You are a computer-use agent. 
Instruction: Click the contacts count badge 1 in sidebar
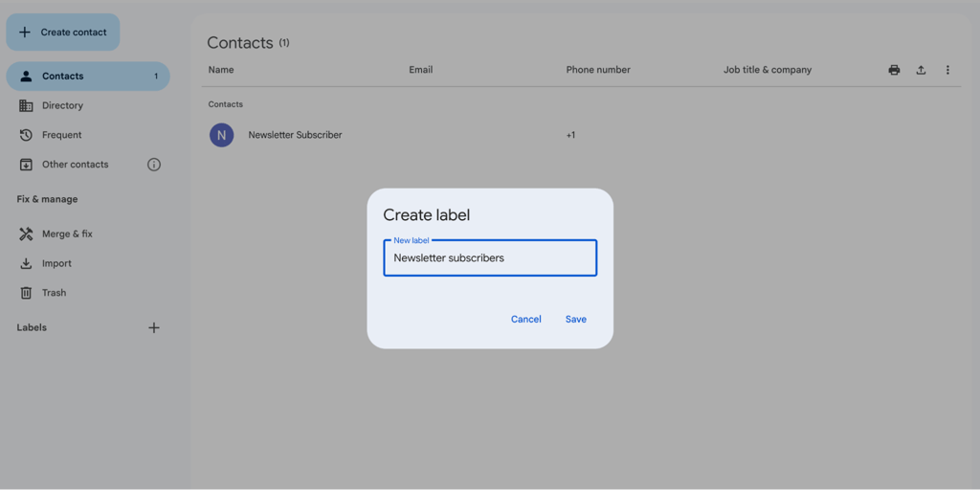(x=156, y=77)
